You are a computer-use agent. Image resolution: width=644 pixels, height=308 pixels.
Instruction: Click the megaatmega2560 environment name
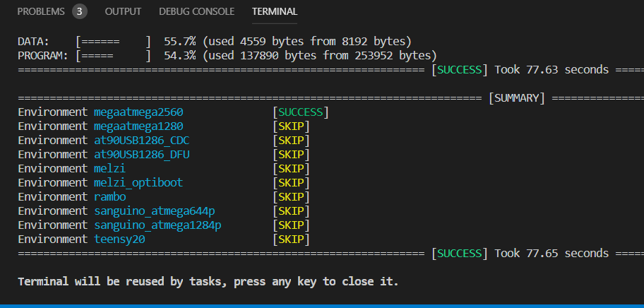138,112
